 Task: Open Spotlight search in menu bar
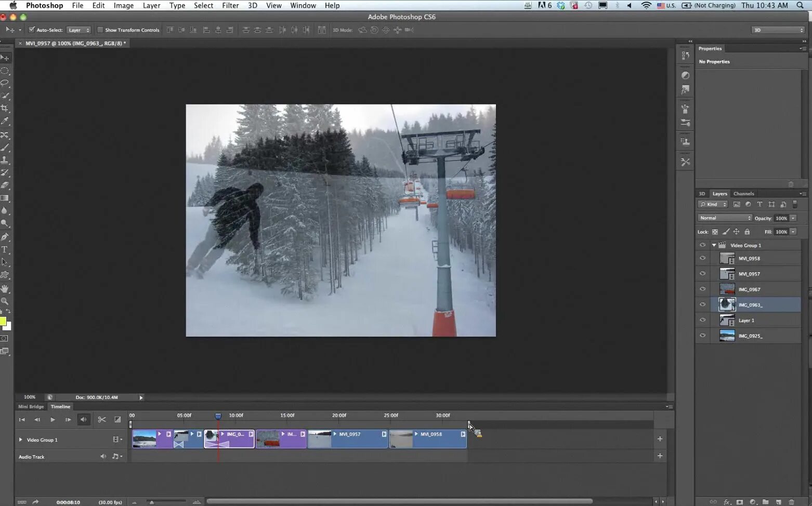click(800, 5)
